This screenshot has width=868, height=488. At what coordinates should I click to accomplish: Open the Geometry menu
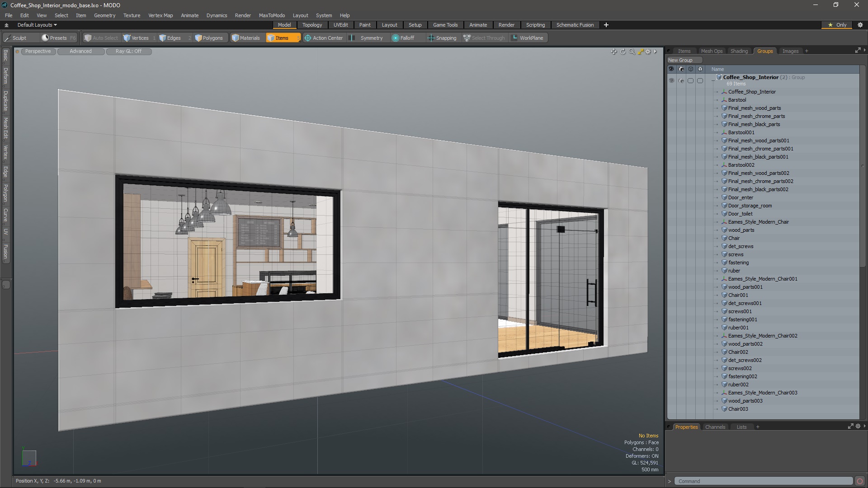coord(104,15)
